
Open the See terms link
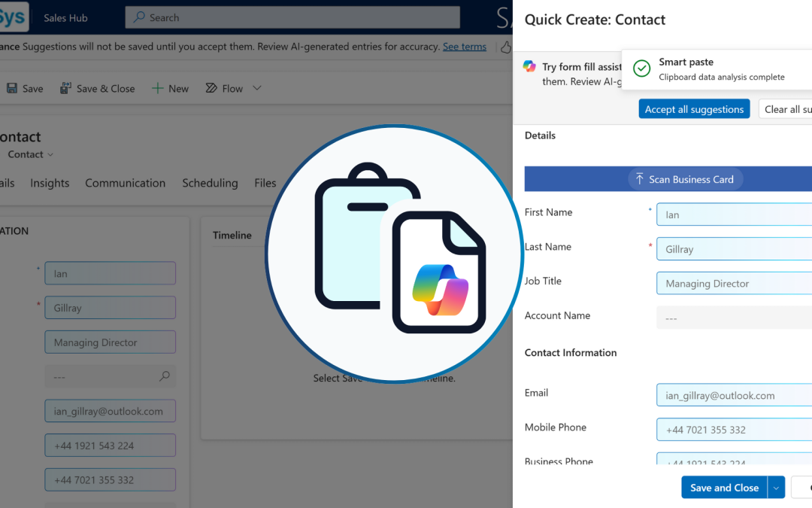[x=465, y=47]
